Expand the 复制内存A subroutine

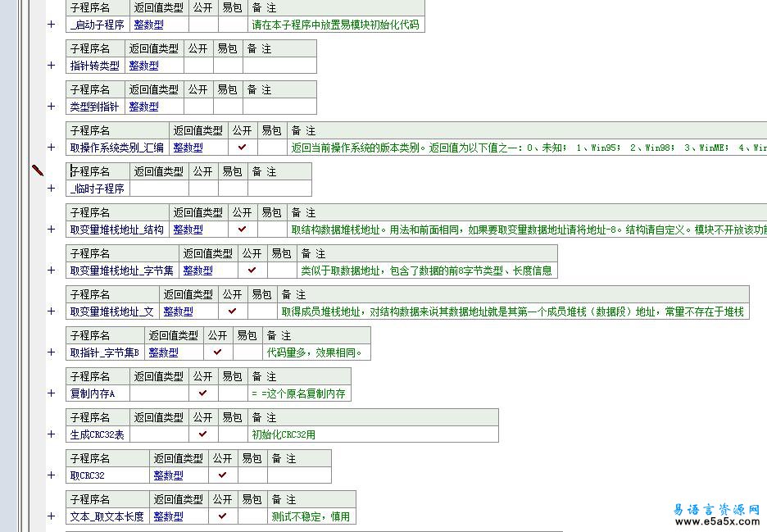point(52,393)
